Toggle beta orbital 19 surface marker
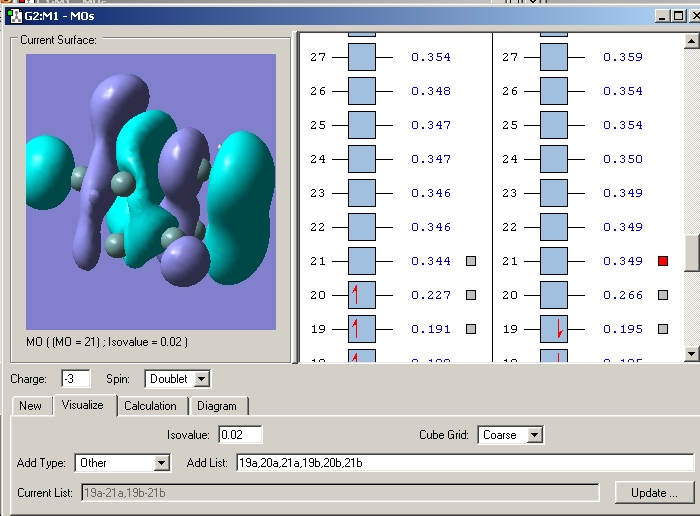The width and height of the screenshot is (700, 516). 663,329
